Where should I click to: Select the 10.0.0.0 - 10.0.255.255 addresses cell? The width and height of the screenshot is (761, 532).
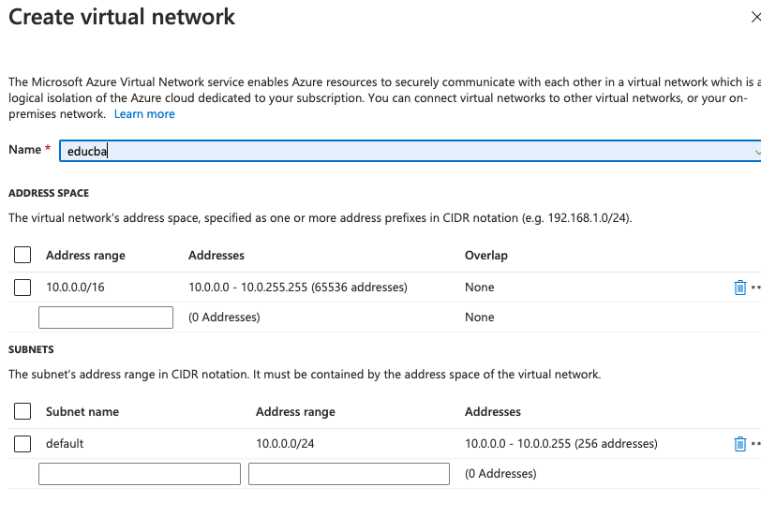(x=297, y=288)
